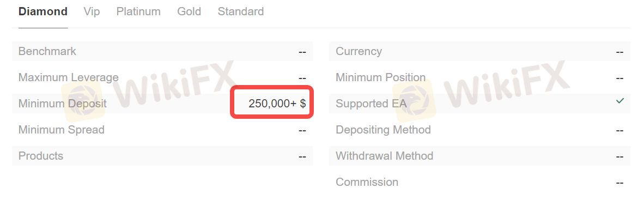644x218 pixels.
Task: Click the Supported EA label
Action: pos(371,104)
